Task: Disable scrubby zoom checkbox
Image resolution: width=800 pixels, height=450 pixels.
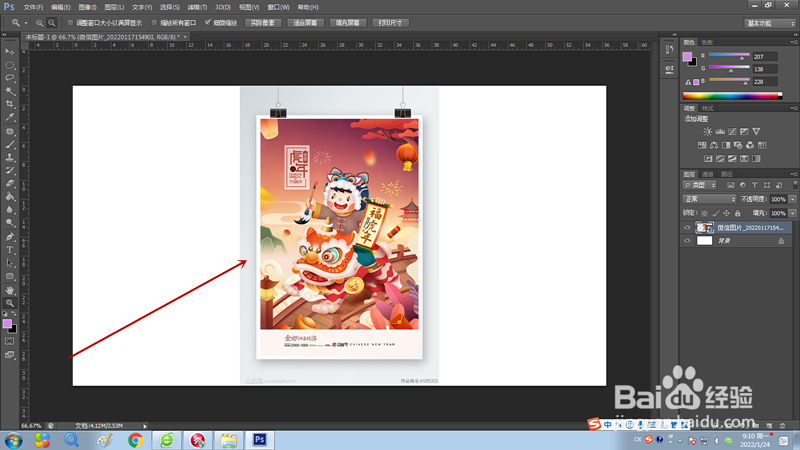Action: tap(208, 23)
